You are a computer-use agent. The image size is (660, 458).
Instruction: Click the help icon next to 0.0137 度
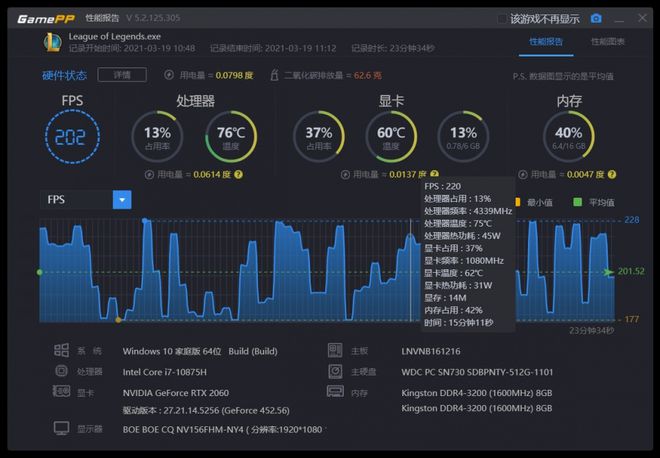pos(434,173)
